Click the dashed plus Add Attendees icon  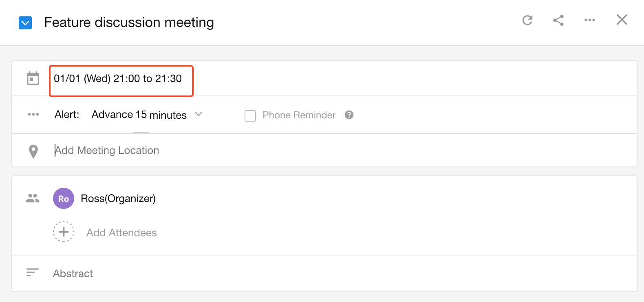(x=64, y=232)
